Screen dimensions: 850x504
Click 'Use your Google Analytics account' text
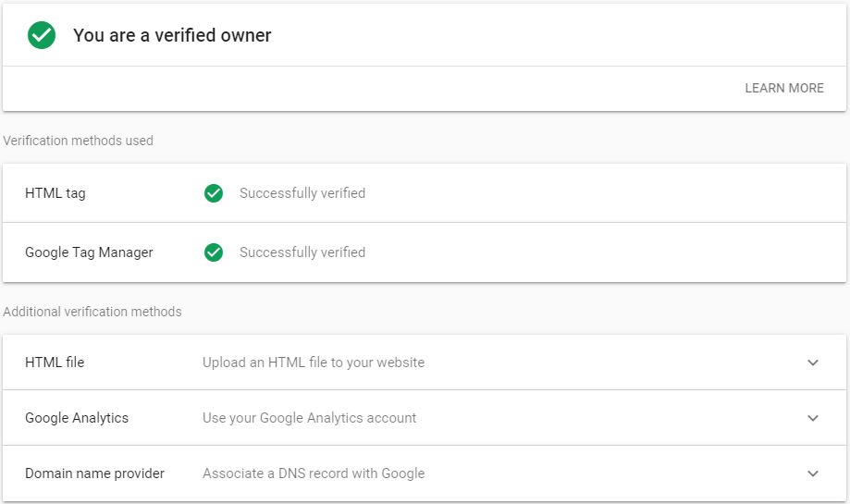[309, 418]
